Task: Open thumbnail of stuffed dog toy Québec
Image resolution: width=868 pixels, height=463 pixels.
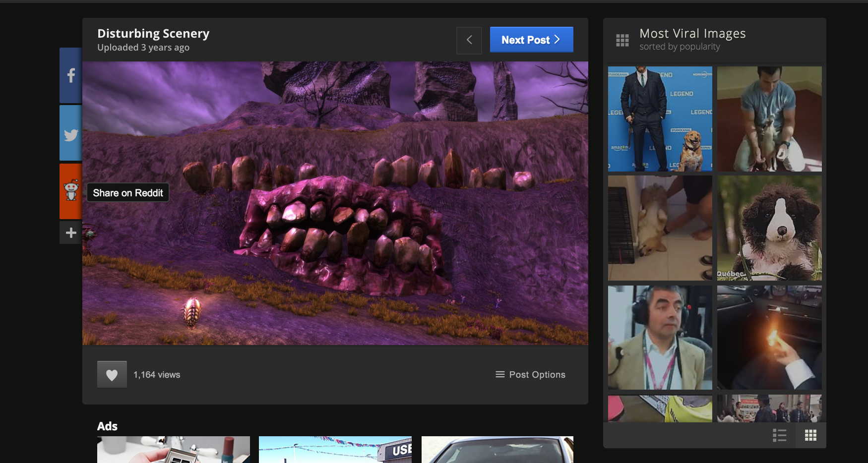Action: point(769,228)
